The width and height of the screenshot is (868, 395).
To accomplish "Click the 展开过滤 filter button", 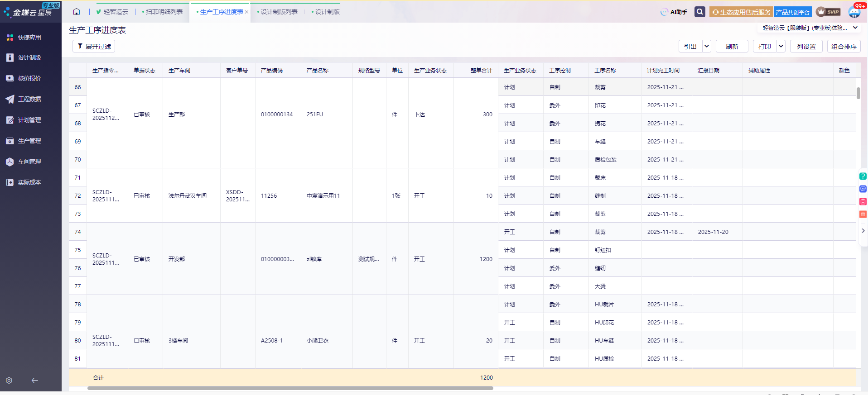I will (x=94, y=46).
